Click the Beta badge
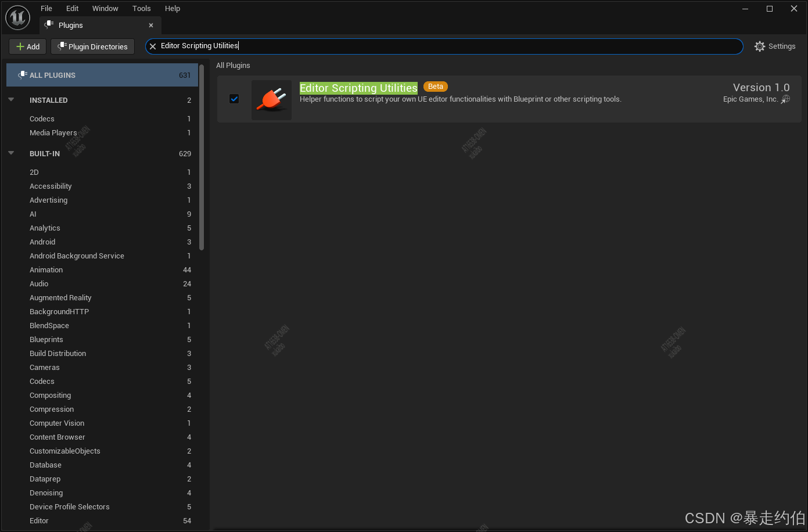 (x=436, y=87)
